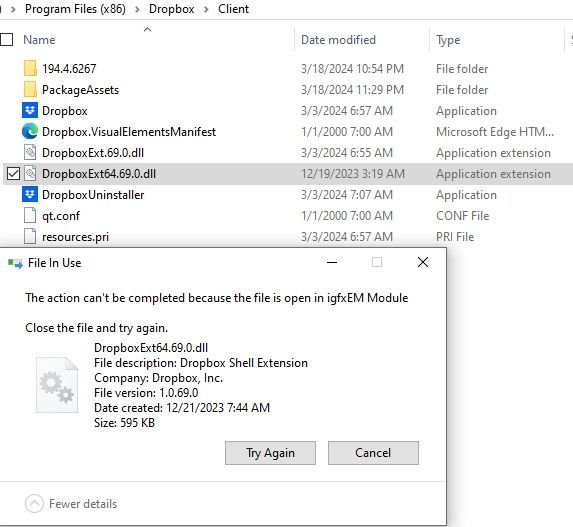The image size is (573, 527).
Task: Click the Try Again button
Action: click(270, 453)
